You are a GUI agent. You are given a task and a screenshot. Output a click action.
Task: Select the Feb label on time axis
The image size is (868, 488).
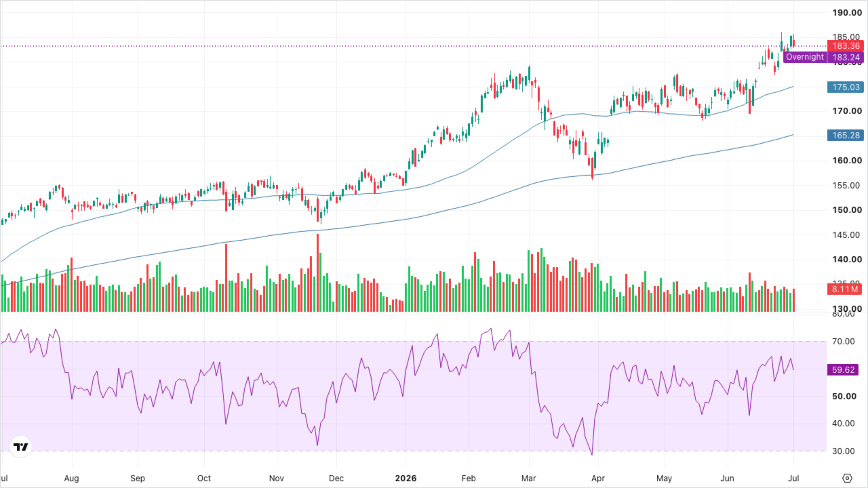pos(469,478)
